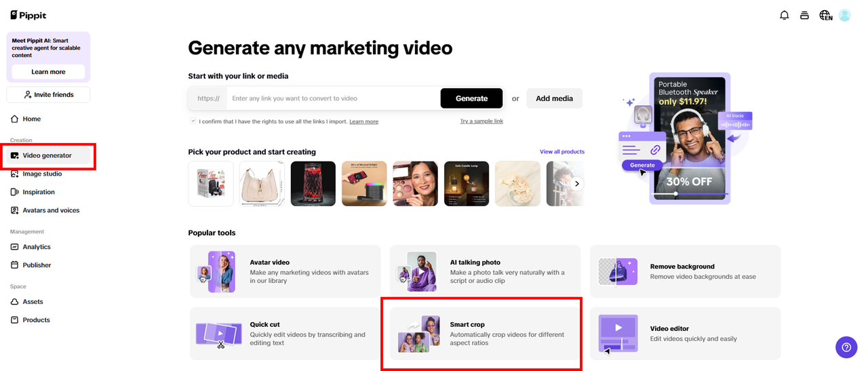Viewport: 868px width, 371px height.
Task: Open the Home menu item
Action: point(48,119)
